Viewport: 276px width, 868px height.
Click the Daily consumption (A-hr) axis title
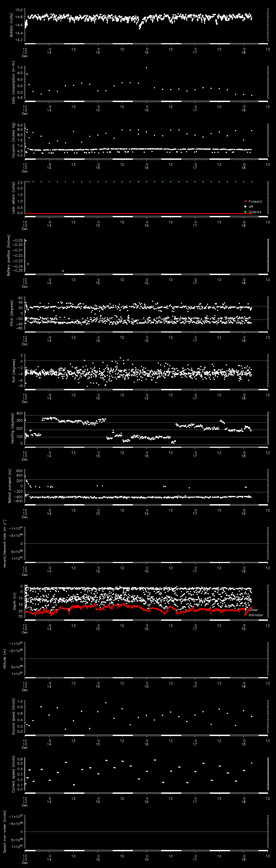pos(13,83)
